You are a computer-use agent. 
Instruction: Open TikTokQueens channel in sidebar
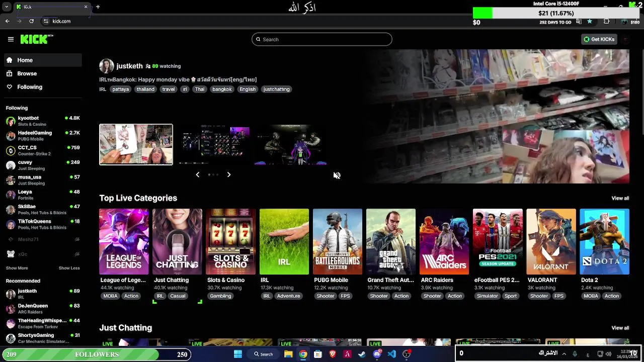(43, 224)
